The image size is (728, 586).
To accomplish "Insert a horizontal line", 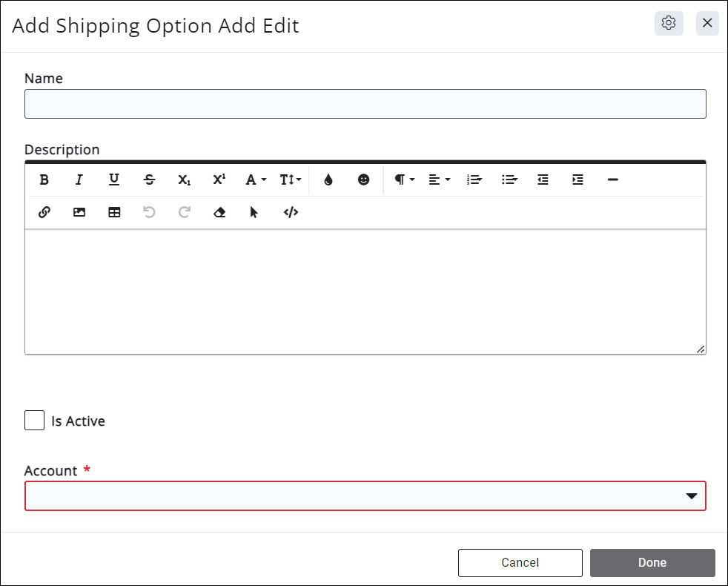I will 612,180.
